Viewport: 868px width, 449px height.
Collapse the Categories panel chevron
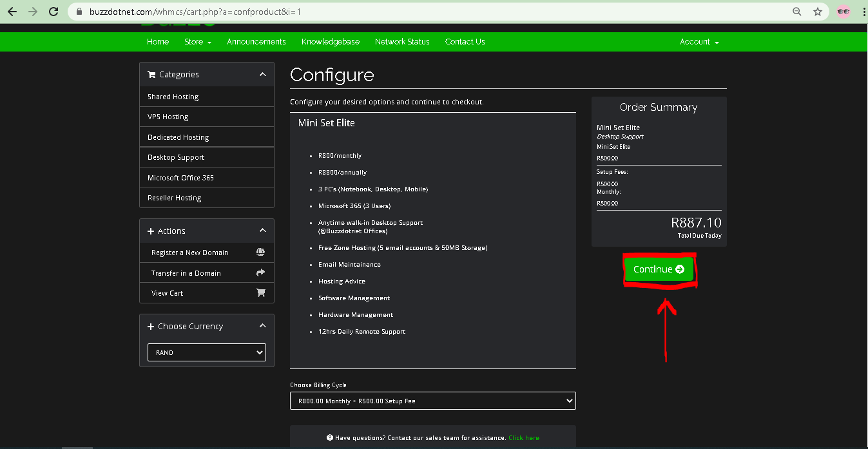[x=262, y=75]
